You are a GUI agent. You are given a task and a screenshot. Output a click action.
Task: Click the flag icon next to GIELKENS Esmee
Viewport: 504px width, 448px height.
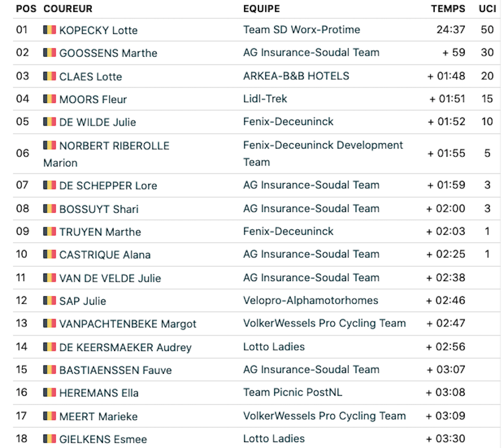click(x=50, y=439)
